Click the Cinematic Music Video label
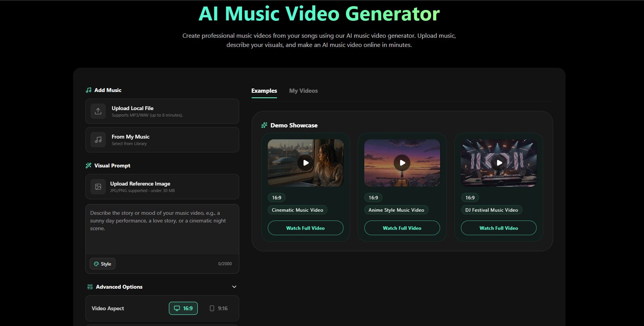 (297, 210)
